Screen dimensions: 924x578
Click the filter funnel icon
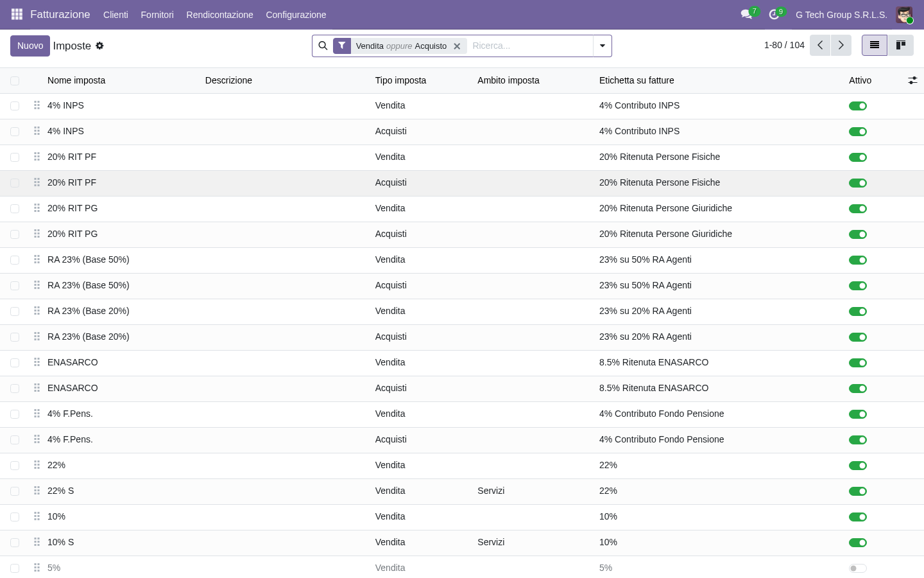coord(342,46)
